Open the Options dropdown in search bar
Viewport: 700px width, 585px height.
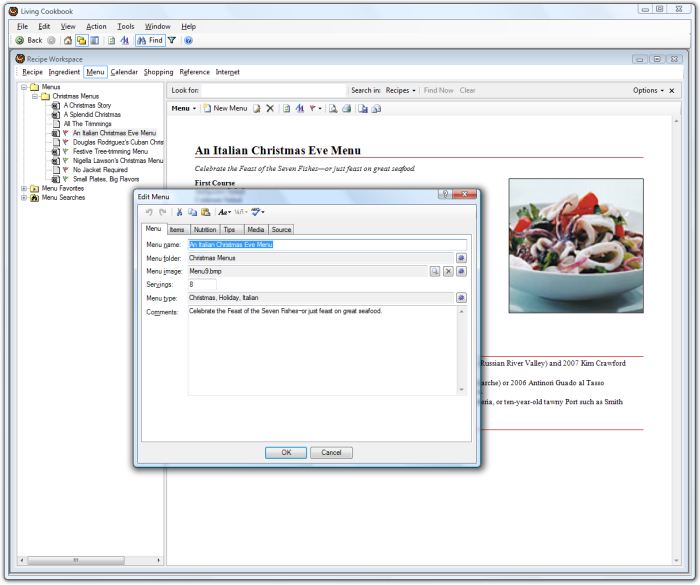pos(648,91)
